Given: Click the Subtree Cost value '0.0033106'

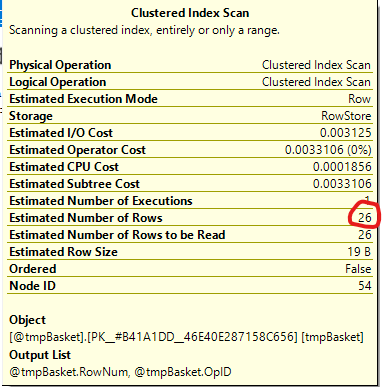Looking at the screenshot, I should [x=342, y=184].
